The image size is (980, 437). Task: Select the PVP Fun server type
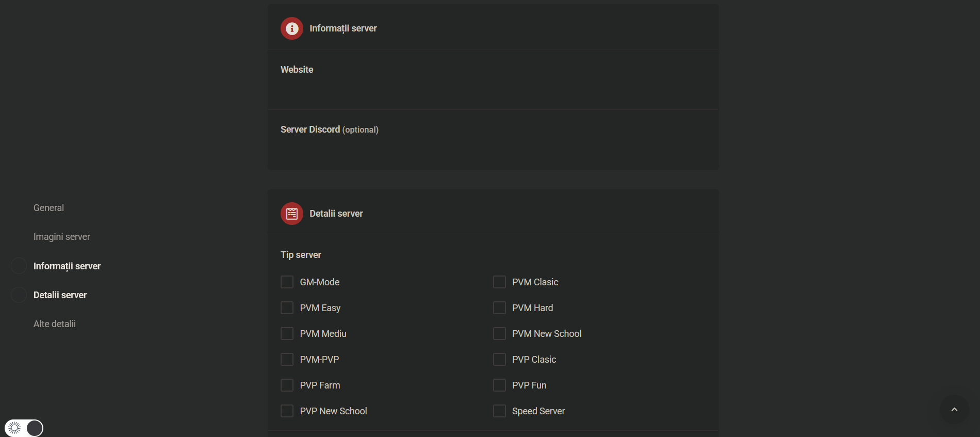pos(499,385)
